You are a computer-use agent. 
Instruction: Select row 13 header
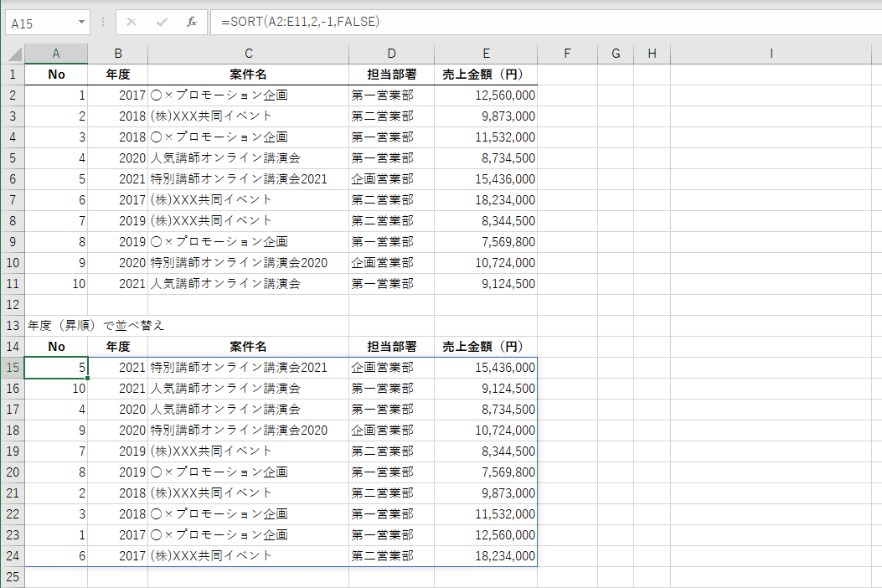click(x=13, y=325)
